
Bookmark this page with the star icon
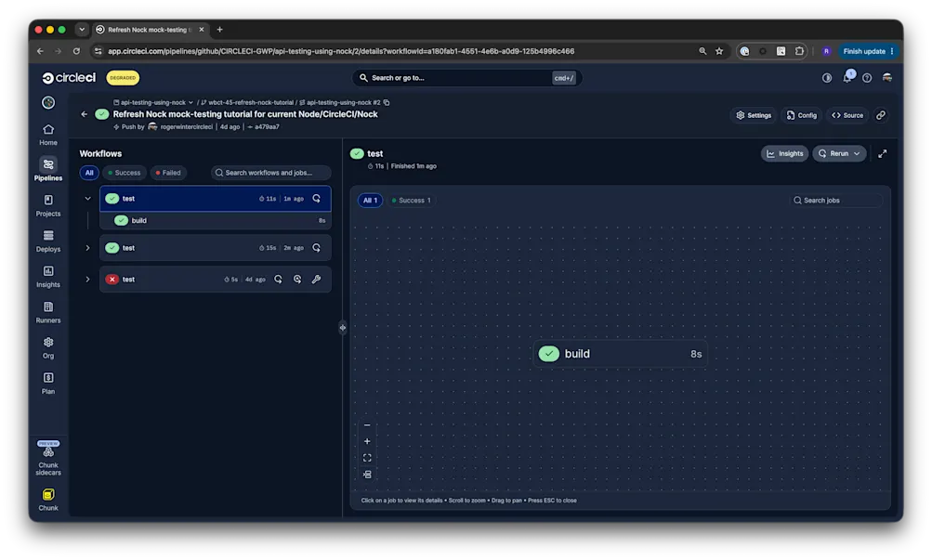[719, 51]
